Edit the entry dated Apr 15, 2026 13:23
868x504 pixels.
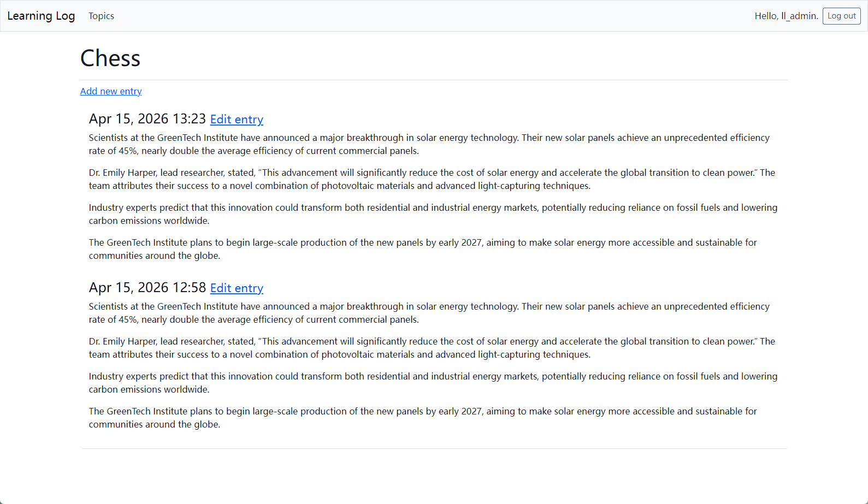[237, 119]
